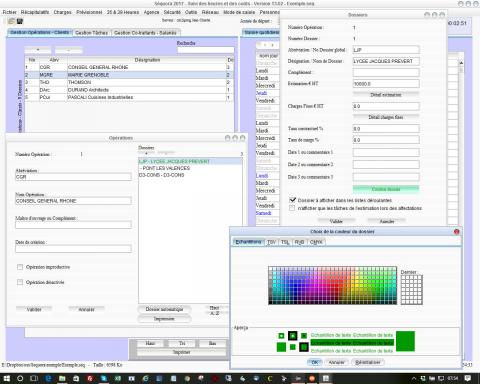The image size is (480, 384).
Task: Click the orange Firefox icon in the taskbar
Action: click(x=312, y=378)
